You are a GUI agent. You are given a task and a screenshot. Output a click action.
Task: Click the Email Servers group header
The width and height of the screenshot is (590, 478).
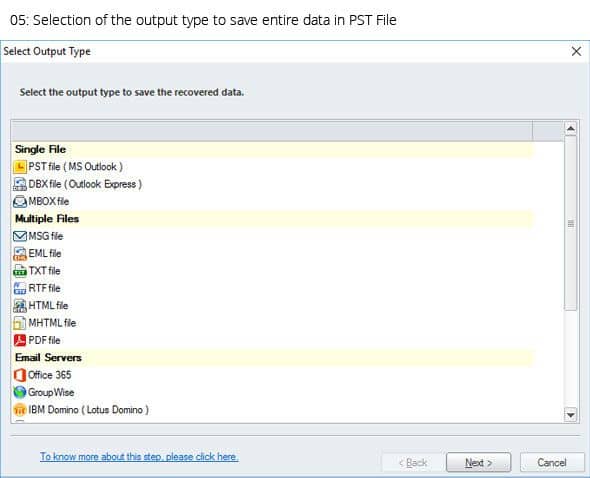tap(272, 358)
